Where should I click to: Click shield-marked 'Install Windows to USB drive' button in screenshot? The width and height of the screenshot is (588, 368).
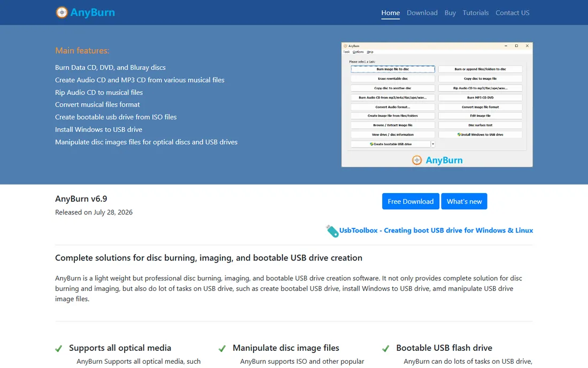tap(480, 135)
